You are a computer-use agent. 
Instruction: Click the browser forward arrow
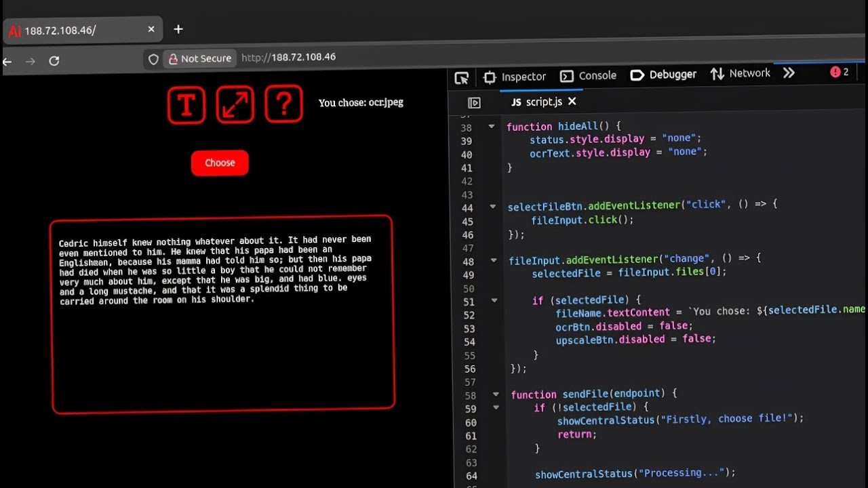tap(30, 61)
